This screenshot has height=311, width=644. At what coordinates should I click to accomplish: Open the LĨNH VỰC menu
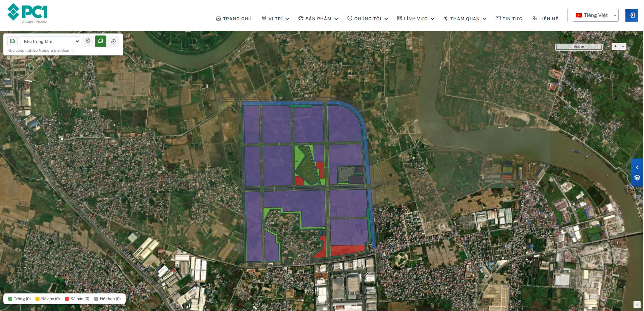coord(415,19)
